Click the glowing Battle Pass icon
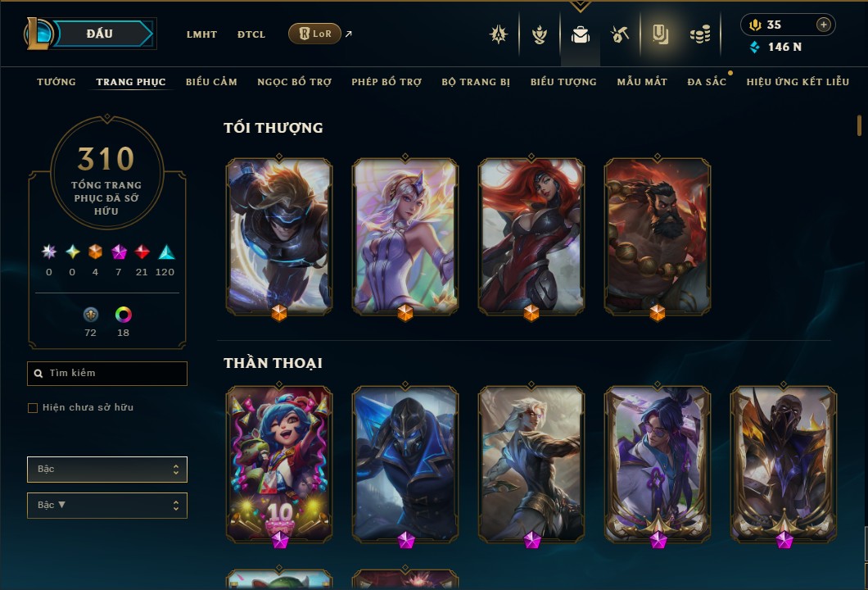Viewport: 868px width, 590px height. pos(660,34)
